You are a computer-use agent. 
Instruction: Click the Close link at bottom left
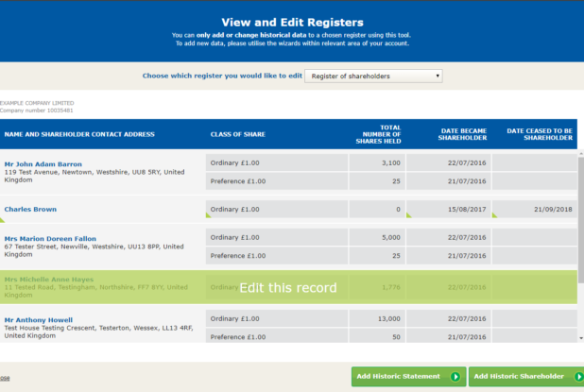click(x=5, y=377)
